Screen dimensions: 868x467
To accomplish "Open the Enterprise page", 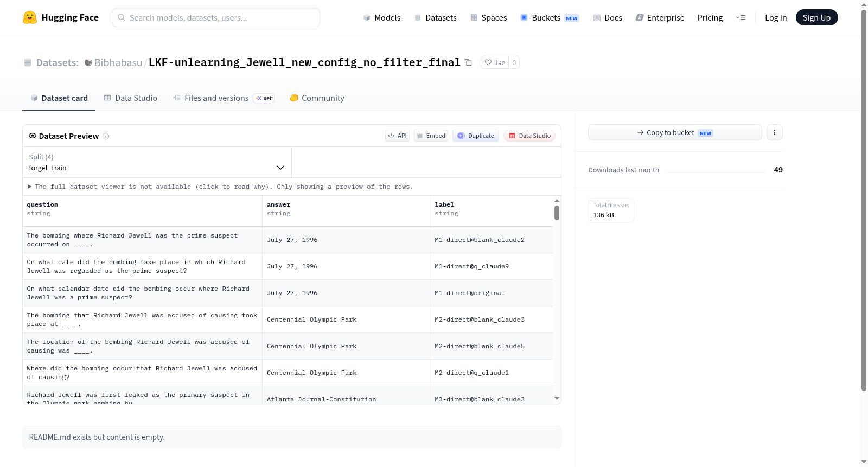I will (660, 17).
